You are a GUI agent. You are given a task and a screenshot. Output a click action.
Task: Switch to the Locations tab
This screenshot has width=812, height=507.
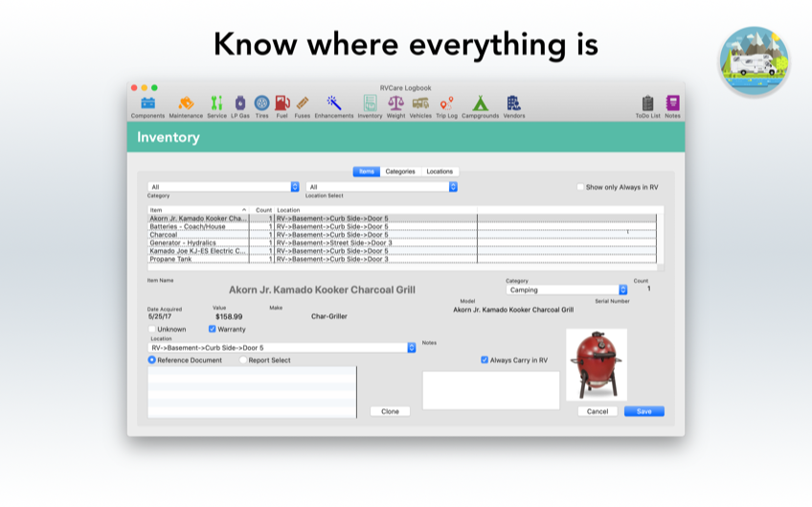(440, 172)
